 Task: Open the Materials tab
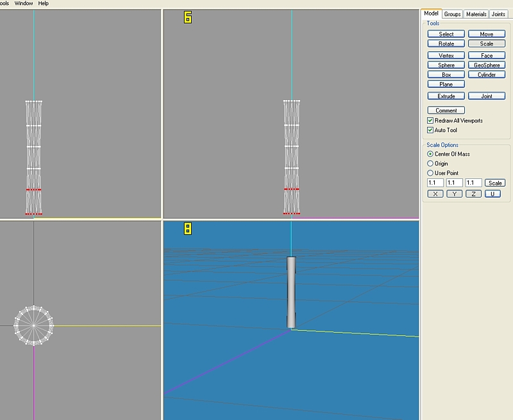[x=476, y=14]
